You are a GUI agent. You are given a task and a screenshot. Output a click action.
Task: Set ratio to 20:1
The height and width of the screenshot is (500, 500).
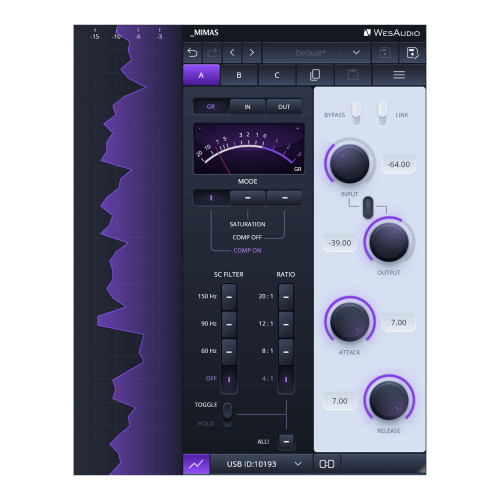coord(286,297)
